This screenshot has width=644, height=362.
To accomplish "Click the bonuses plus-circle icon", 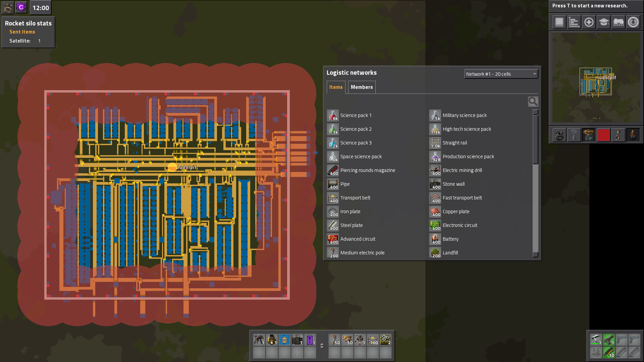I will pyautogui.click(x=589, y=22).
